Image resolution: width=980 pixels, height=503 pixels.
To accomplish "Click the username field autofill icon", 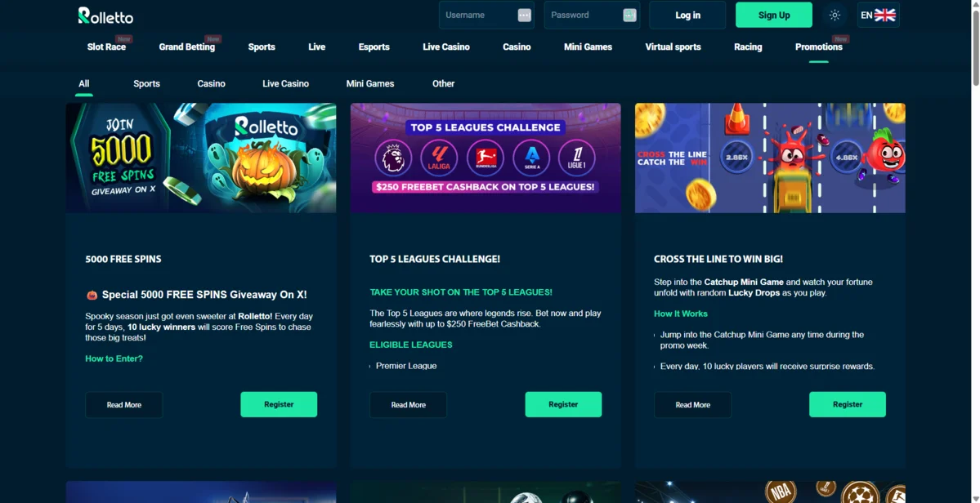I will (525, 15).
